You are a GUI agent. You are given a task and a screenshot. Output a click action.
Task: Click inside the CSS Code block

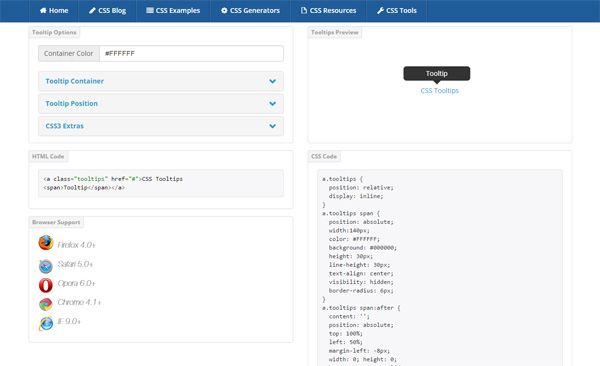tap(440, 268)
